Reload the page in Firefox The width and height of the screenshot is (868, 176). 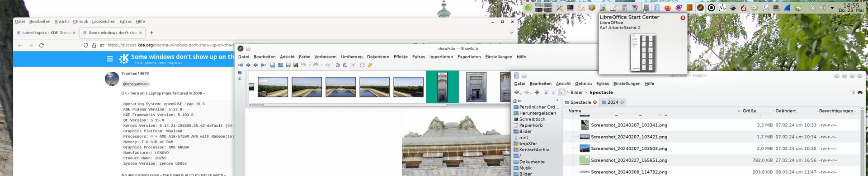[42, 45]
